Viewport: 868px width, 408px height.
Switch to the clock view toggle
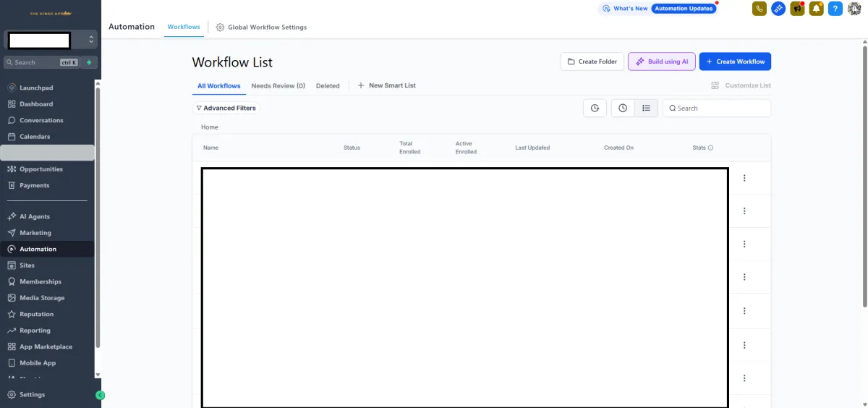623,108
